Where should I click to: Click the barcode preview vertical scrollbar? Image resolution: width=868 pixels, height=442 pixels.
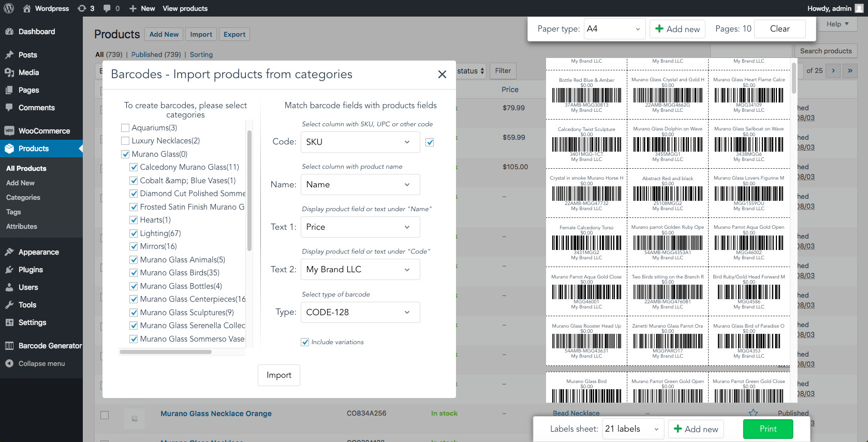coord(793,78)
